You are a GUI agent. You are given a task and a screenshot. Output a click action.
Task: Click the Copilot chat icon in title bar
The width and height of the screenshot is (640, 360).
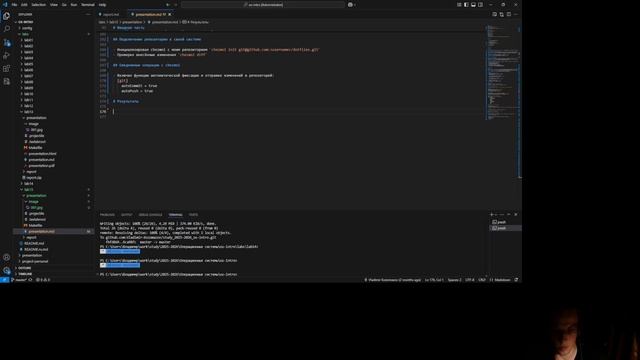350,4
